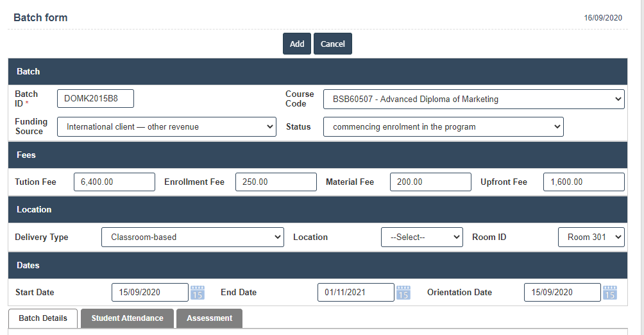
Task: Select the Material Fee input box
Action: coord(430,182)
